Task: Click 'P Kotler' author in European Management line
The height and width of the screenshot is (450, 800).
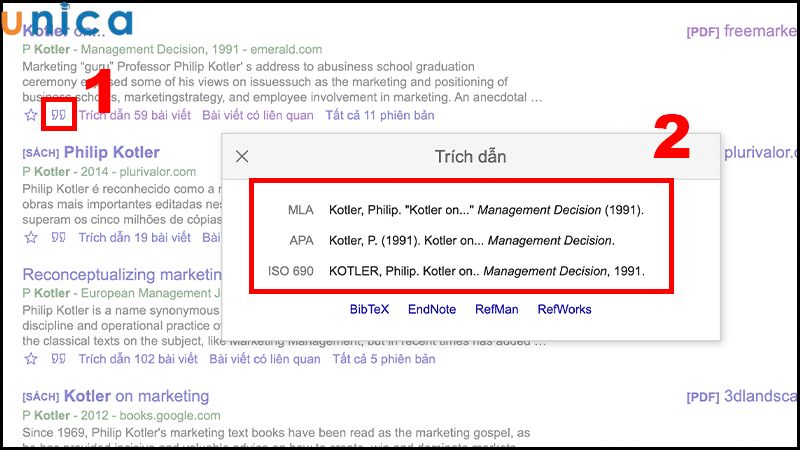Action: pos(46,293)
